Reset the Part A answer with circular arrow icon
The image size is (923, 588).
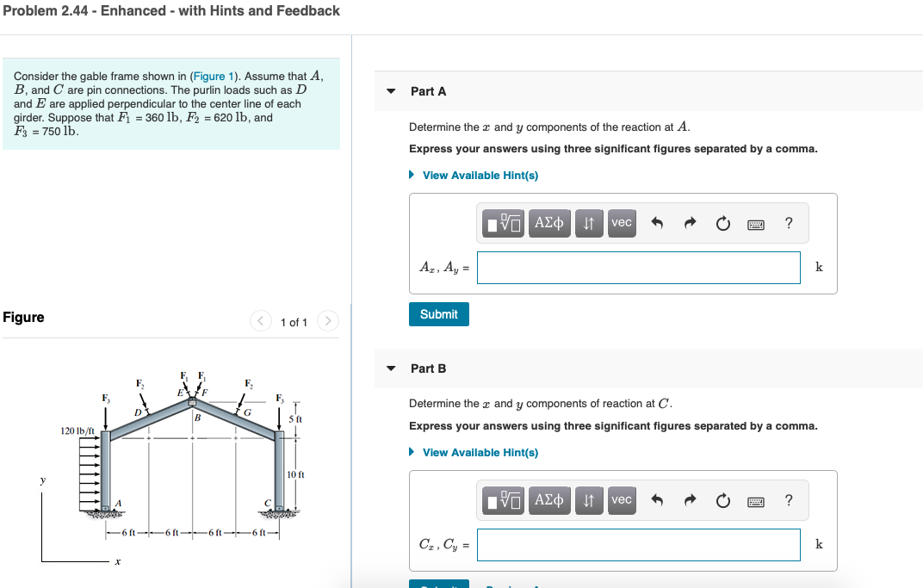[x=722, y=222]
